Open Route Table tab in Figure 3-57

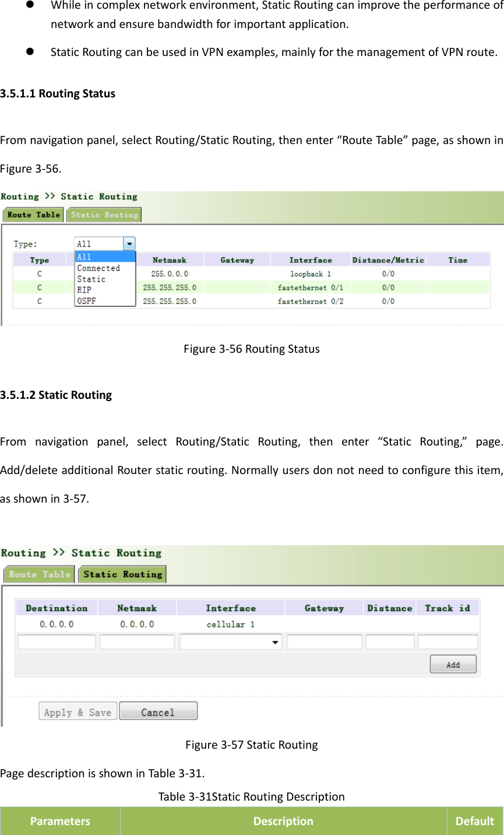pyautogui.click(x=39, y=574)
